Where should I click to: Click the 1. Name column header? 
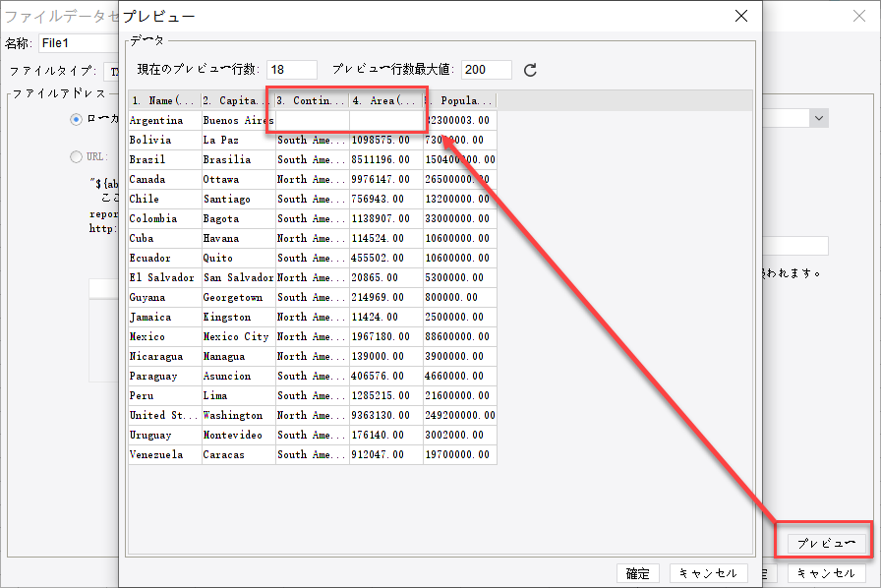(x=163, y=99)
